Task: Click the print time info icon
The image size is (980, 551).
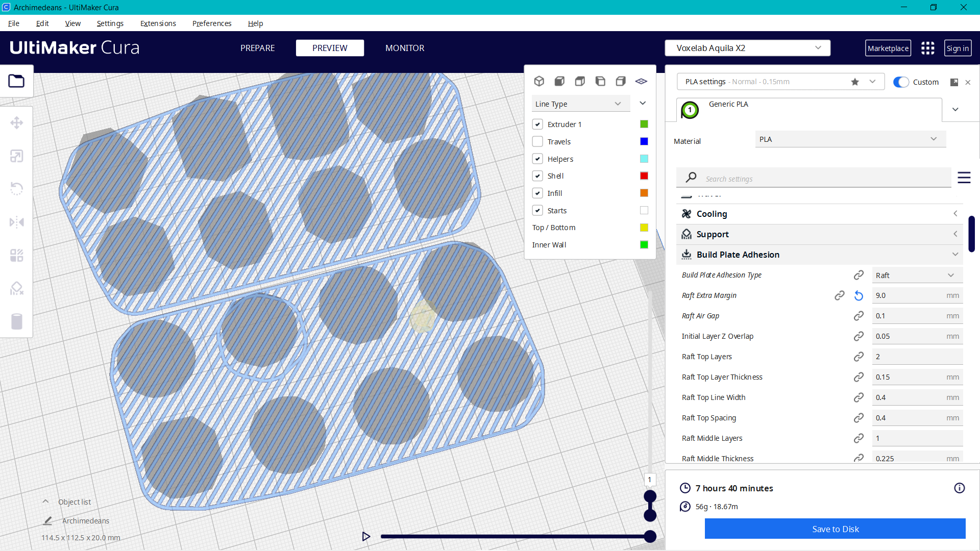Action: 959,488
